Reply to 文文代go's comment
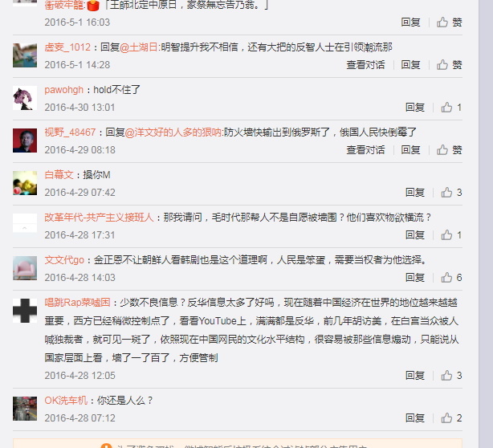The height and width of the screenshot is (448, 493). click(x=414, y=278)
